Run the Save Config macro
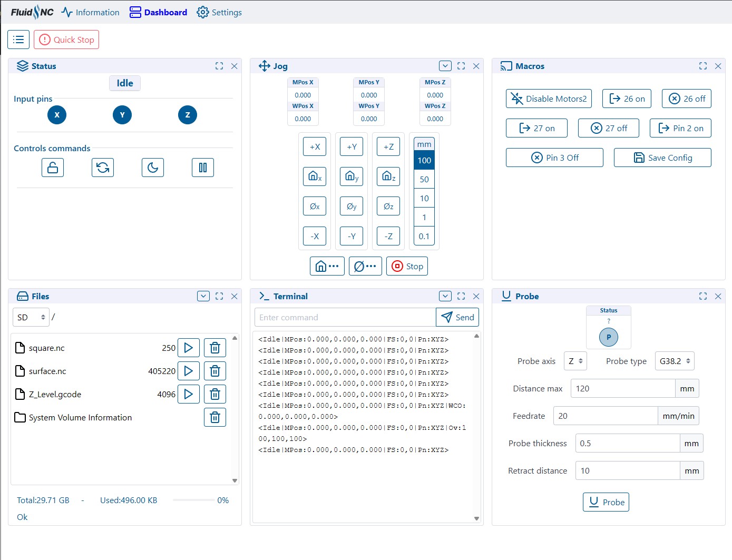Screen dimensions: 732x560 tap(662, 158)
